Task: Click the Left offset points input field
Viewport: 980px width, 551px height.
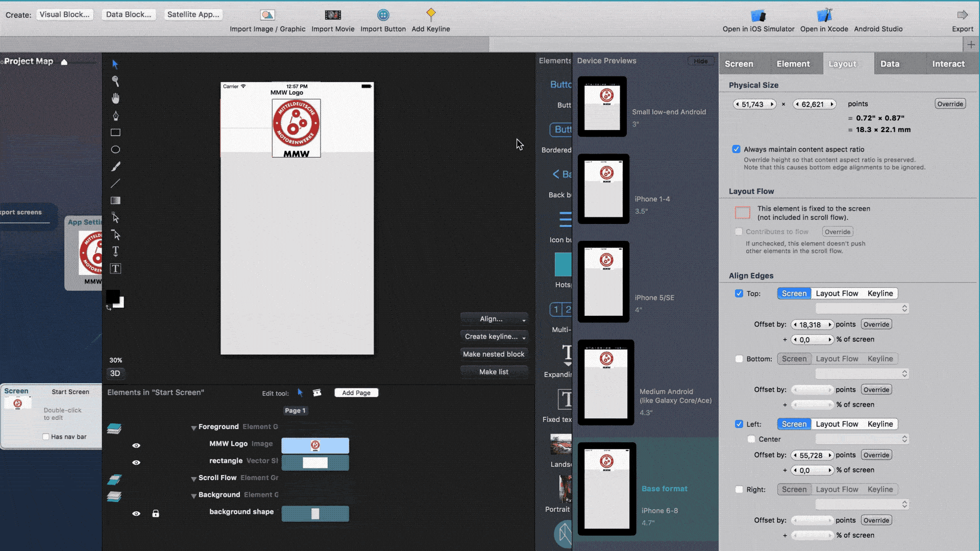Action: pyautogui.click(x=813, y=455)
